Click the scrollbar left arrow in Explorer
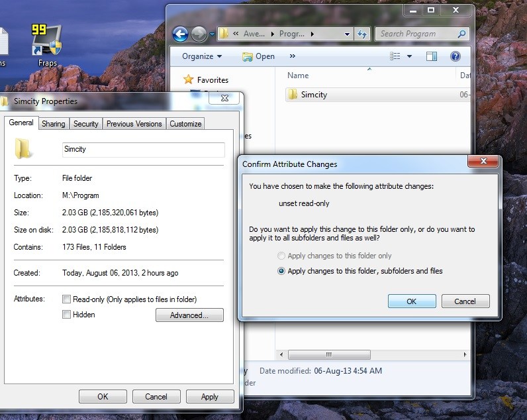Viewport: 527px width, 420px height. (x=281, y=354)
